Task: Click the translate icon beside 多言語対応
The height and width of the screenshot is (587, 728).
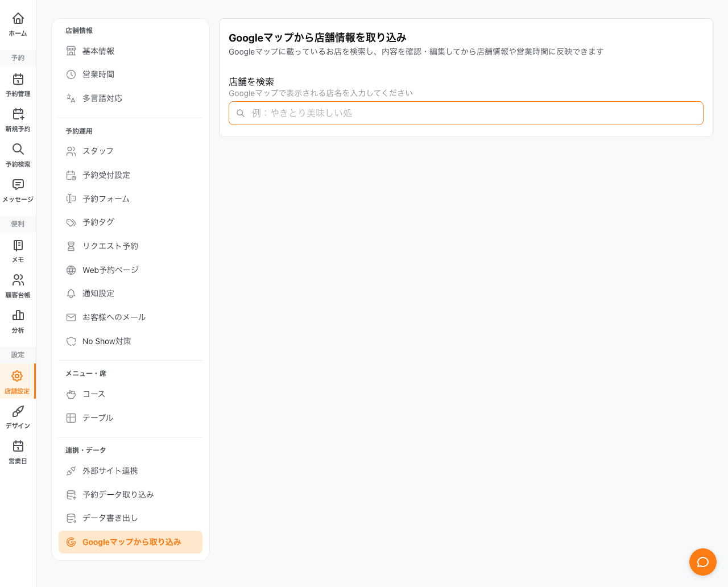Action: pos(71,98)
